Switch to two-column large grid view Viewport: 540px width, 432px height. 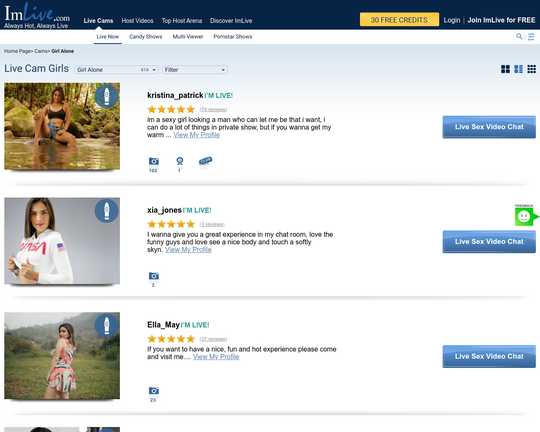click(x=505, y=69)
